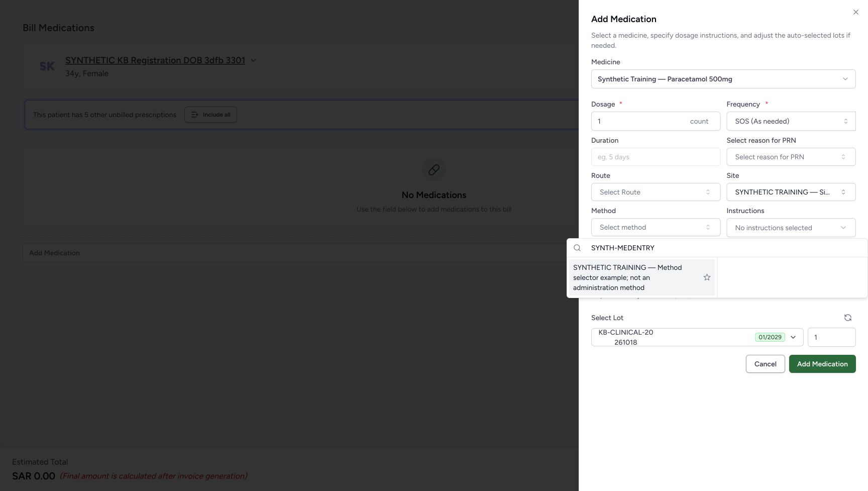
Task: Click the Dosage input field
Action: tap(656, 121)
